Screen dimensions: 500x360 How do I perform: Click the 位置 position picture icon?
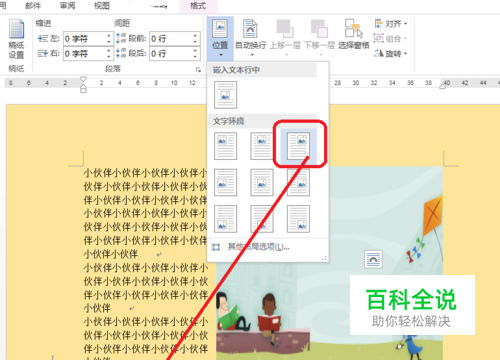(x=220, y=29)
